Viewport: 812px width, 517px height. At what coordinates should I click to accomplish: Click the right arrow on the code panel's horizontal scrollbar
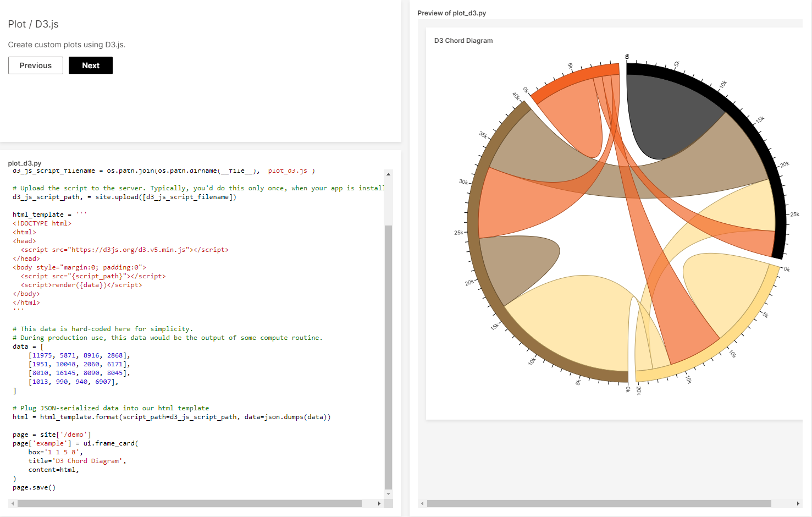click(379, 503)
